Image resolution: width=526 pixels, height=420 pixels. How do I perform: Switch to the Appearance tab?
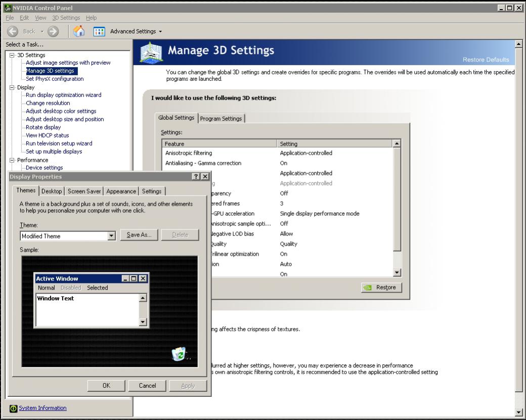tap(121, 192)
